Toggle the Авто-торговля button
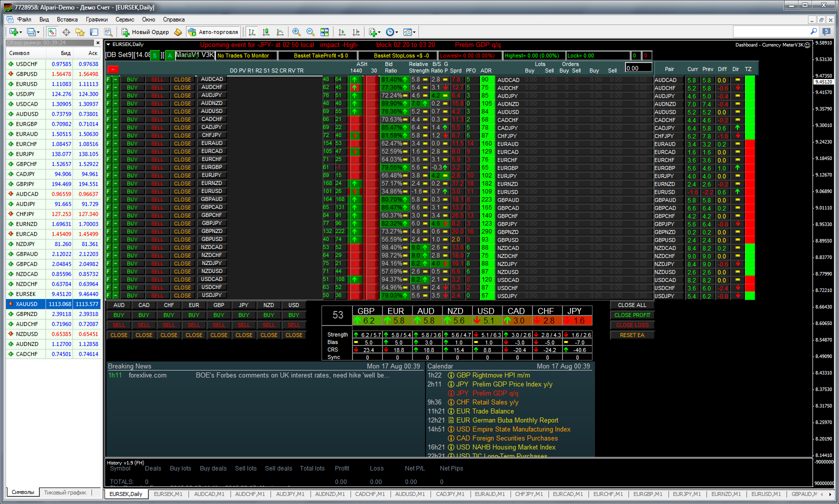Screen dimensions: 839x504 click(x=213, y=32)
